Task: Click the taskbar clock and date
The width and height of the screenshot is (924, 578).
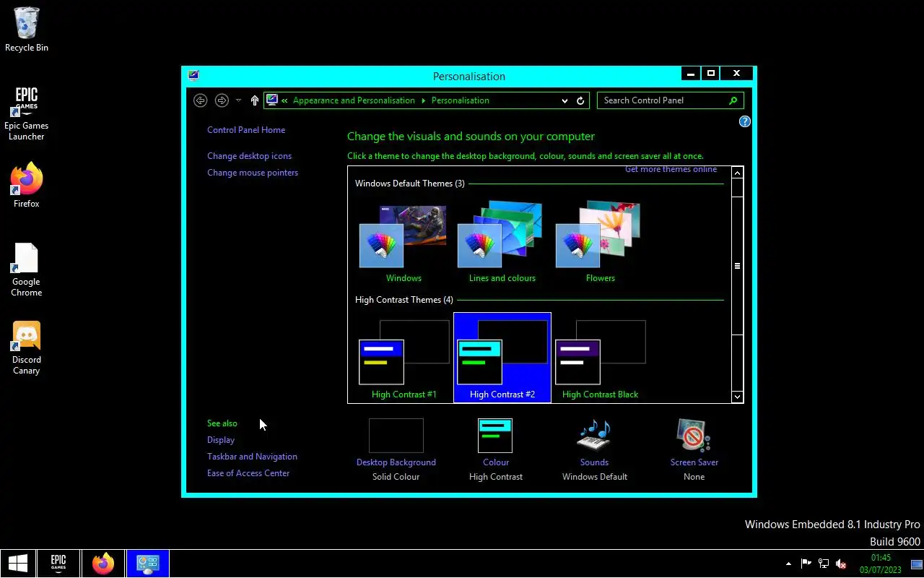Action: pyautogui.click(x=881, y=564)
